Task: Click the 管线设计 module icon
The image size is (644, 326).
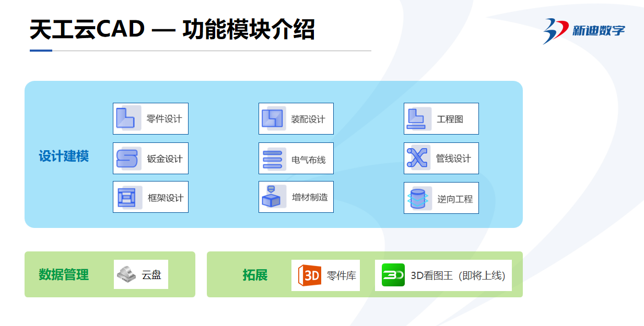Action: (418, 158)
